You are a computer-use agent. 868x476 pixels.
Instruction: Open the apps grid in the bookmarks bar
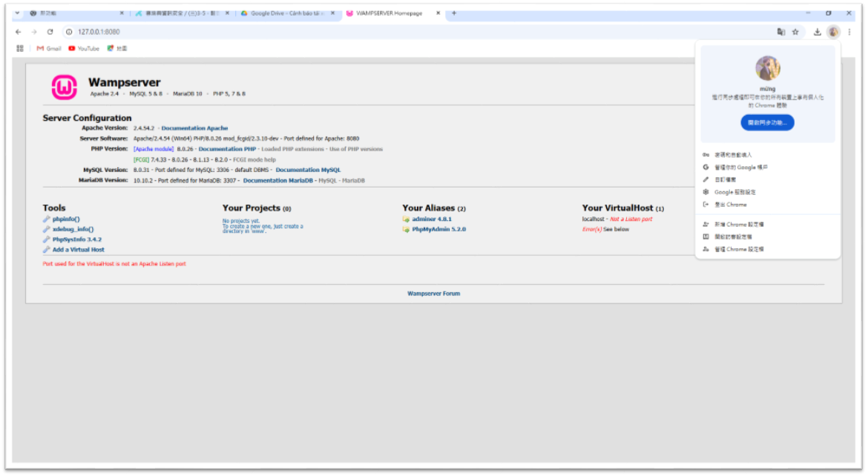click(20, 48)
